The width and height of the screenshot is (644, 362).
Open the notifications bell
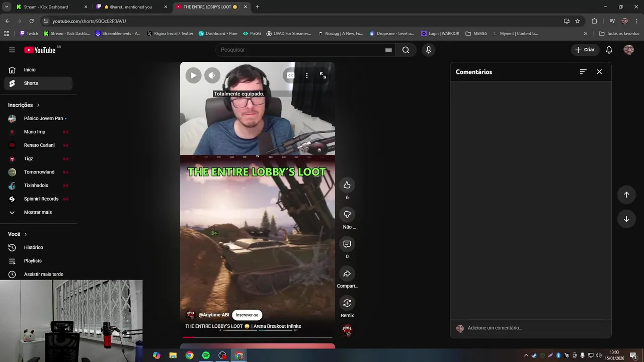pos(609,50)
